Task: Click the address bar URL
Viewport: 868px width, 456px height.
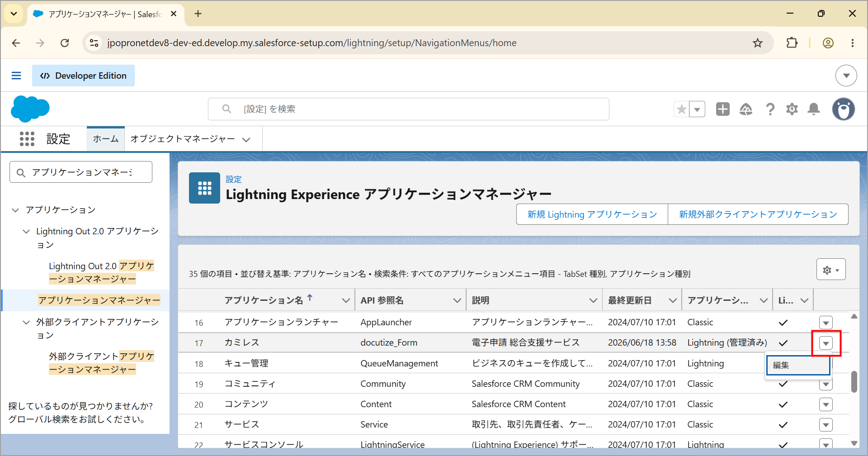Action: tap(312, 43)
